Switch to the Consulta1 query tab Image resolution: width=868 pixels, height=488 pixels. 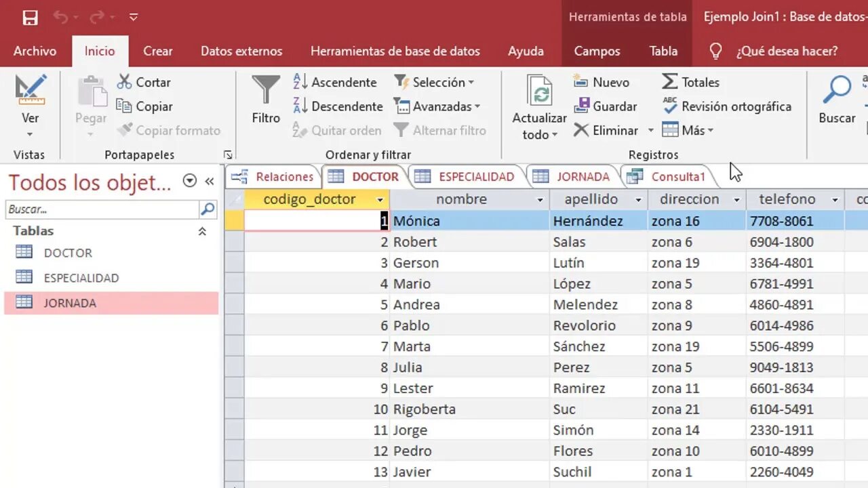tap(667, 177)
